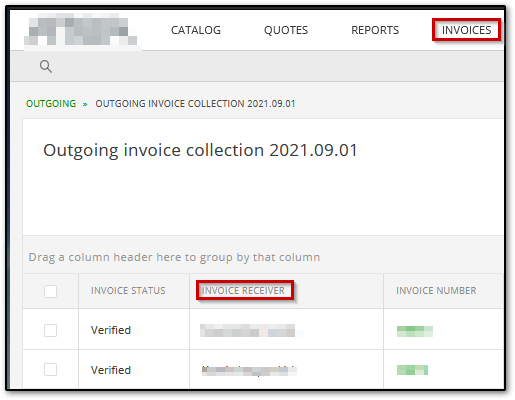
Task: Click the pixelated company logo
Action: point(81,30)
